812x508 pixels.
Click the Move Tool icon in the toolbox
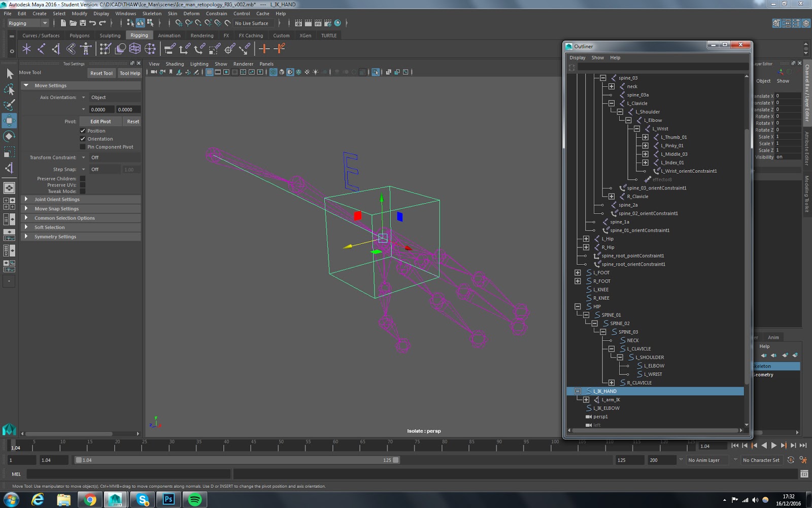pyautogui.click(x=9, y=120)
